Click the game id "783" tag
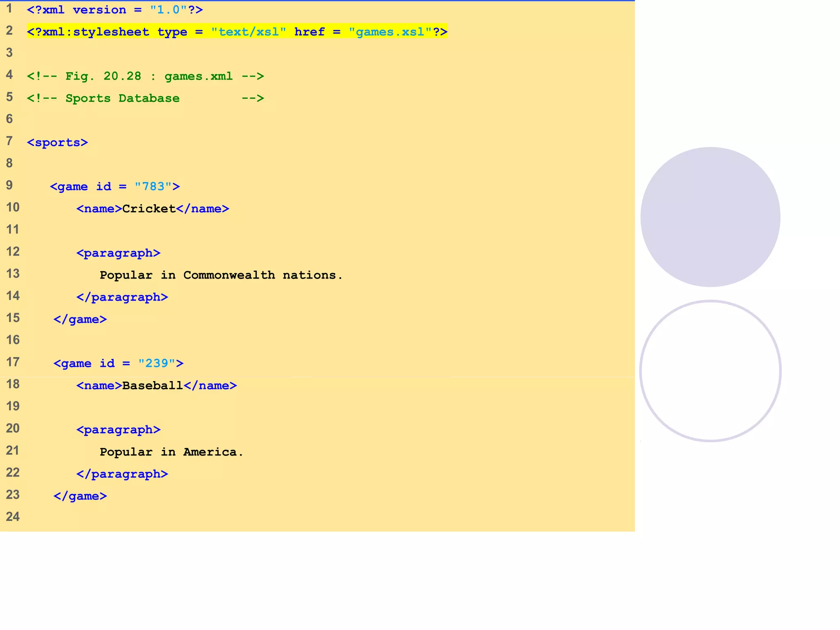The width and height of the screenshot is (840, 630). click(x=115, y=187)
